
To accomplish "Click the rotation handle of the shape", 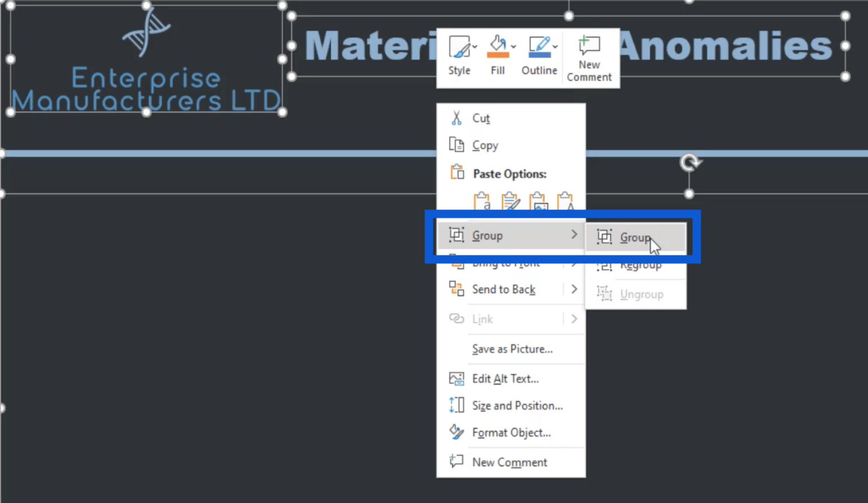I will point(689,163).
